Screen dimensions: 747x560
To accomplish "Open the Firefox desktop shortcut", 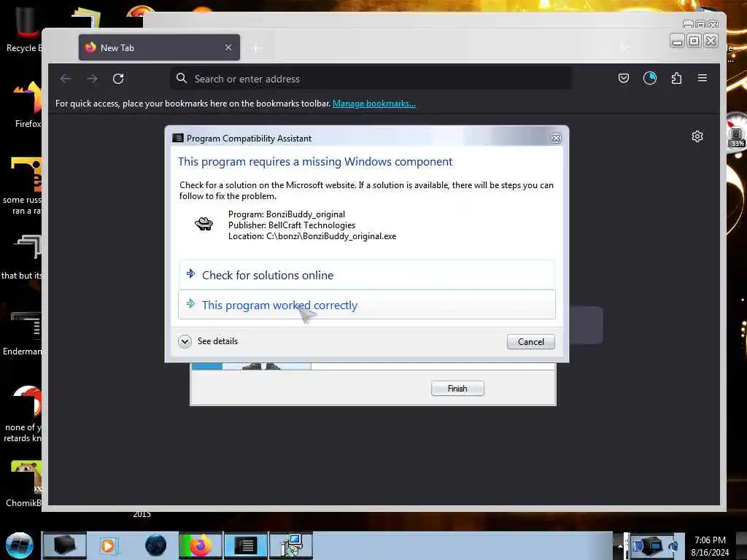I will 28,105.
